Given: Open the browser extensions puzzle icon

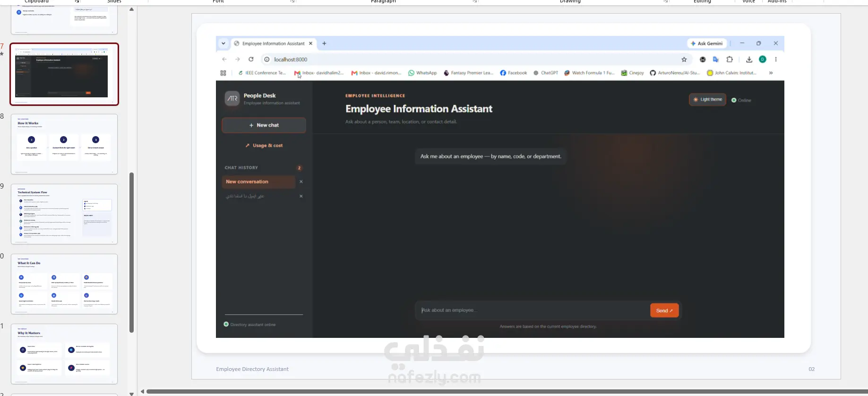Looking at the screenshot, I should pos(730,60).
